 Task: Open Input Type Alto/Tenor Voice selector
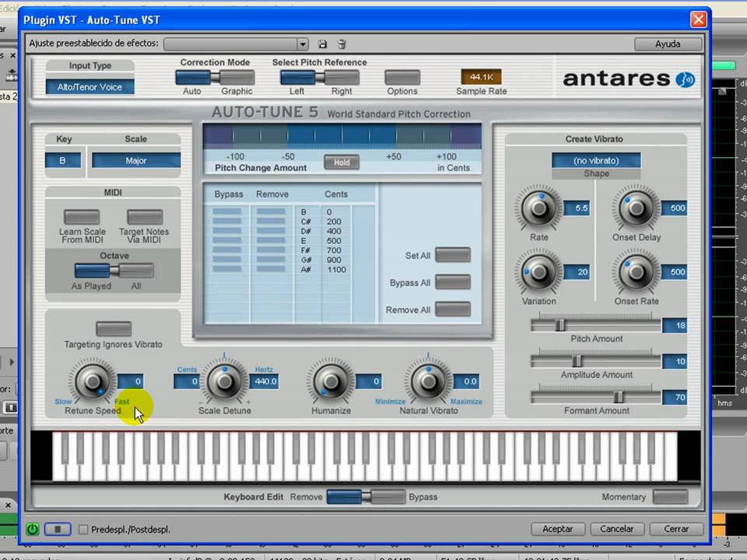(89, 86)
